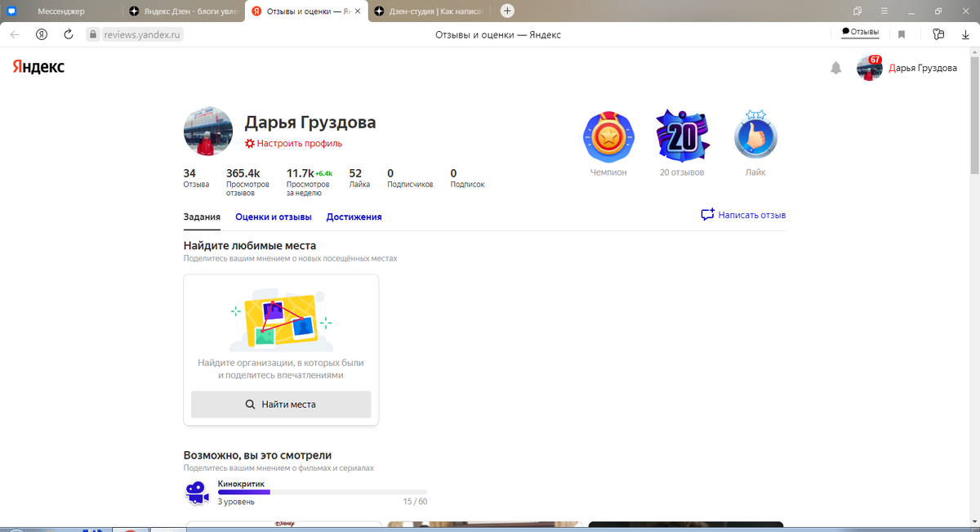
Task: Click the large profile photo
Action: (208, 131)
